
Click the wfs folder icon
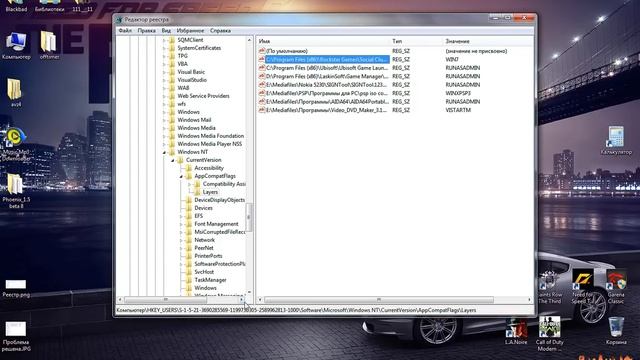[172, 104]
